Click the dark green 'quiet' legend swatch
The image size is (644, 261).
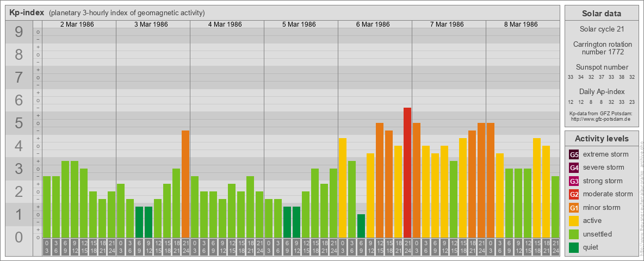(574, 247)
